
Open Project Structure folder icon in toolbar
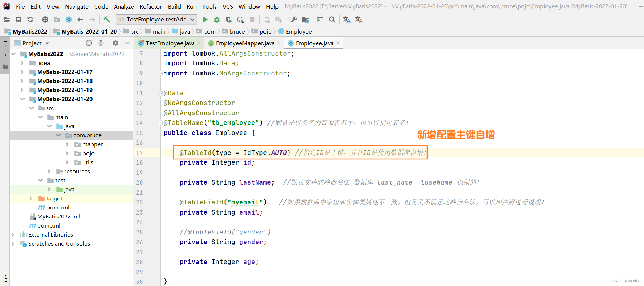pos(306,19)
